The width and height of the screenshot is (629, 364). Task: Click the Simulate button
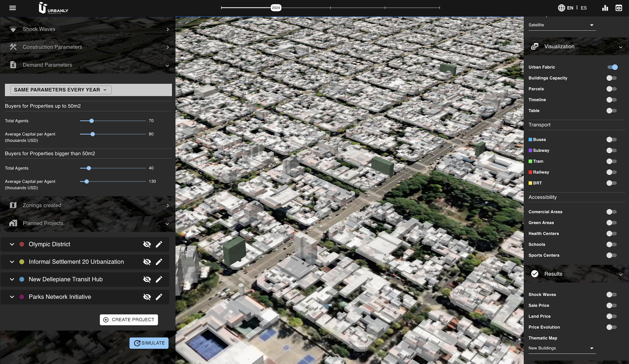click(x=149, y=343)
